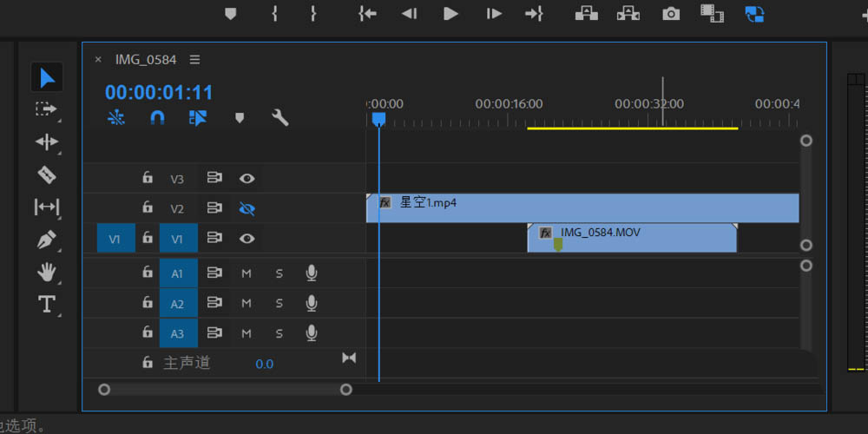This screenshot has height=434, width=868.
Task: Toggle A3 sync lock
Action: pyautogui.click(x=214, y=332)
